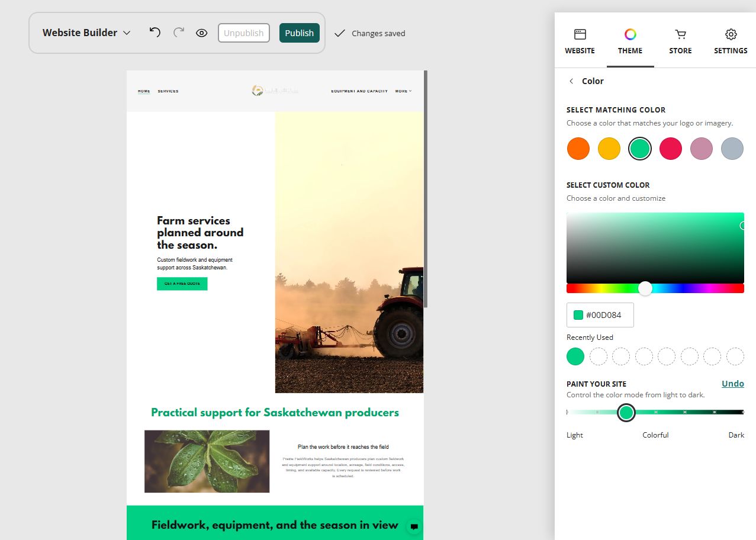Open the WEBSITE tab

pyautogui.click(x=580, y=41)
